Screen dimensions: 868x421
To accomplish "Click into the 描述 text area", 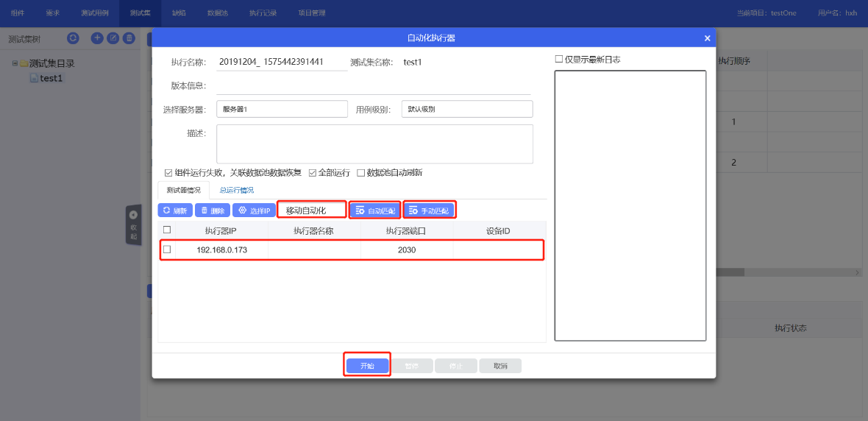I will click(x=374, y=144).
